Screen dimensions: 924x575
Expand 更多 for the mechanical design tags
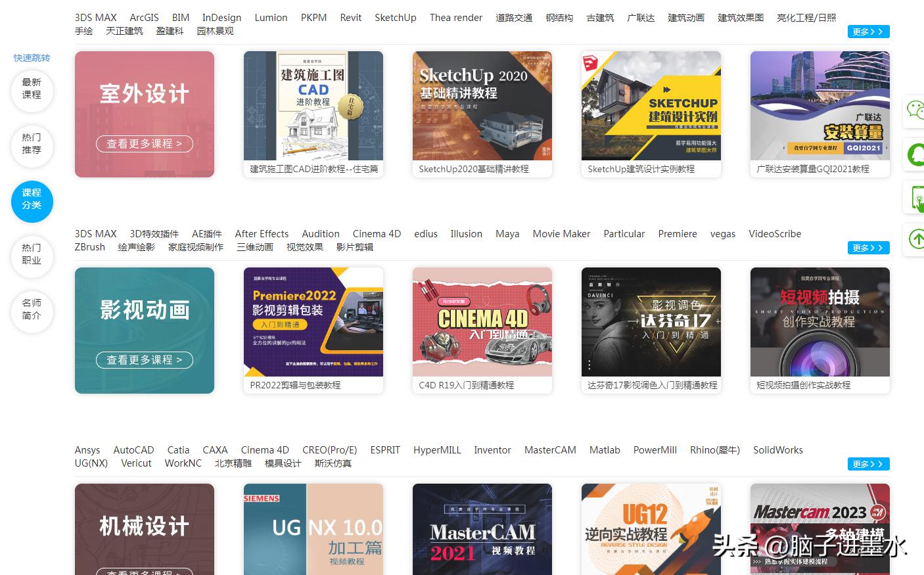(x=868, y=464)
